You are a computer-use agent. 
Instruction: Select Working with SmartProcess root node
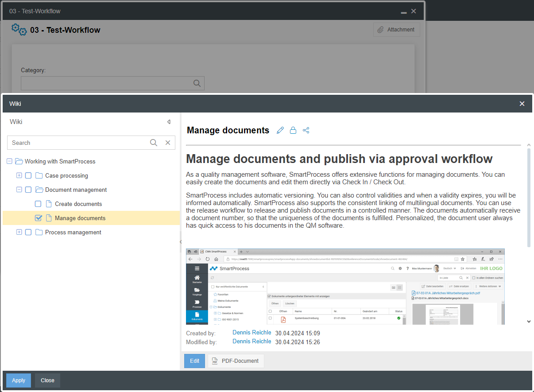point(60,161)
